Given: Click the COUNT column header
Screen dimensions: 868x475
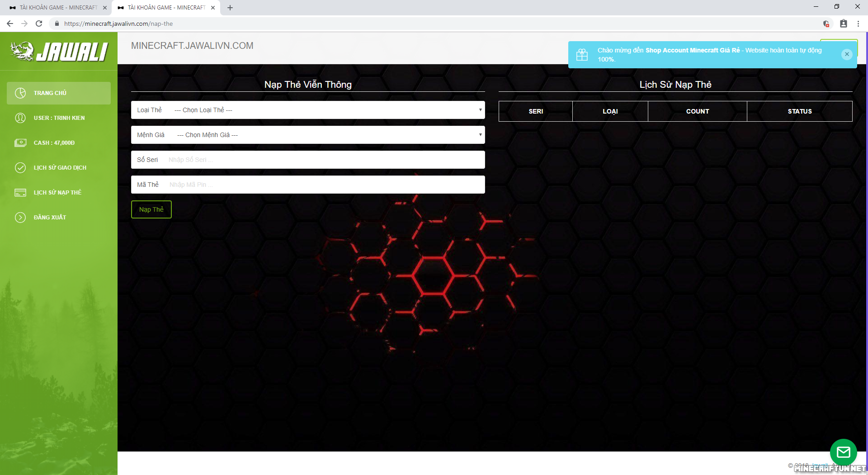Looking at the screenshot, I should pos(698,111).
